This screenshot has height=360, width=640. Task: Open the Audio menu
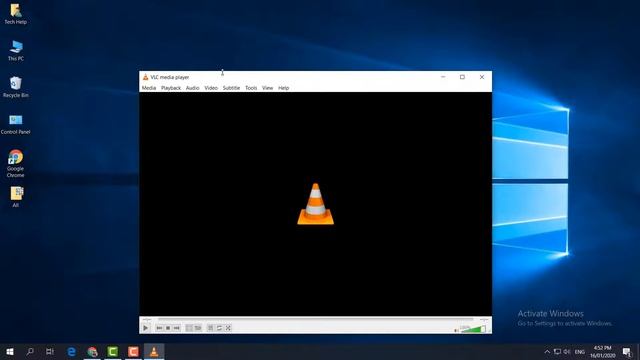[193, 88]
